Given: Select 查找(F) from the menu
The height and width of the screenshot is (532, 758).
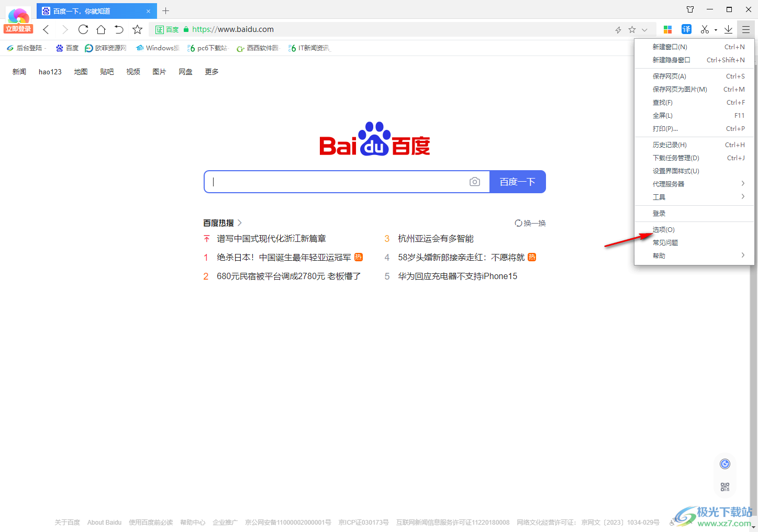Looking at the screenshot, I should coord(694,103).
